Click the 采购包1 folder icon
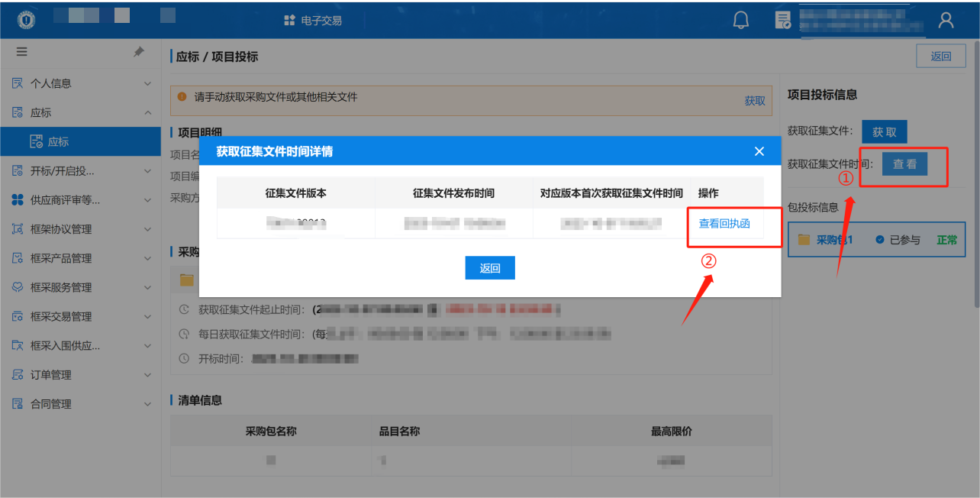Image resolution: width=980 pixels, height=498 pixels. (x=803, y=240)
